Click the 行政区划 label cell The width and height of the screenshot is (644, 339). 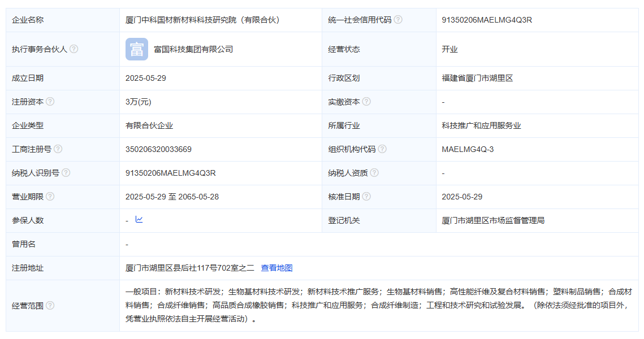point(379,78)
